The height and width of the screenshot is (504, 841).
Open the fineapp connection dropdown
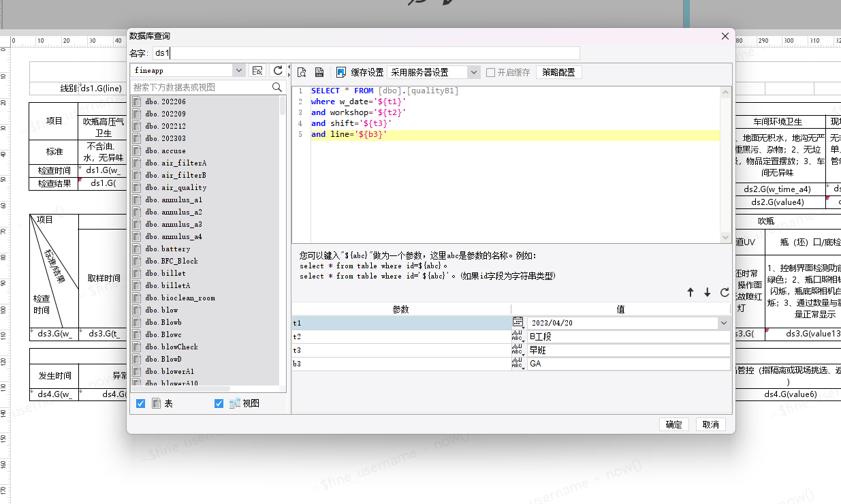coord(238,70)
